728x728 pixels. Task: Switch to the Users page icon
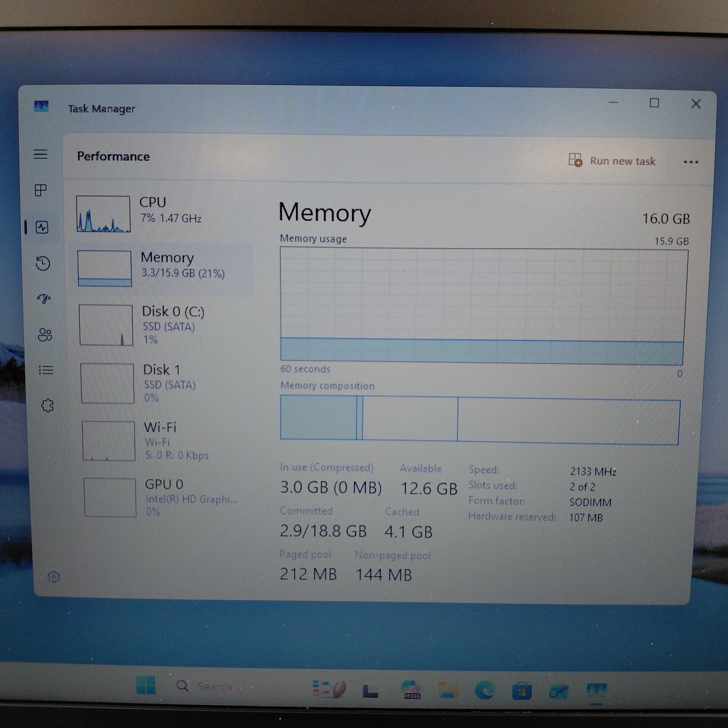point(45,335)
